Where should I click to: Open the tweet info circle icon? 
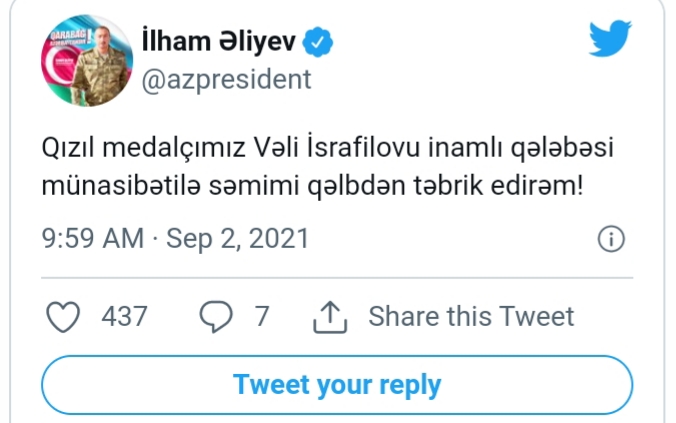coord(611,239)
